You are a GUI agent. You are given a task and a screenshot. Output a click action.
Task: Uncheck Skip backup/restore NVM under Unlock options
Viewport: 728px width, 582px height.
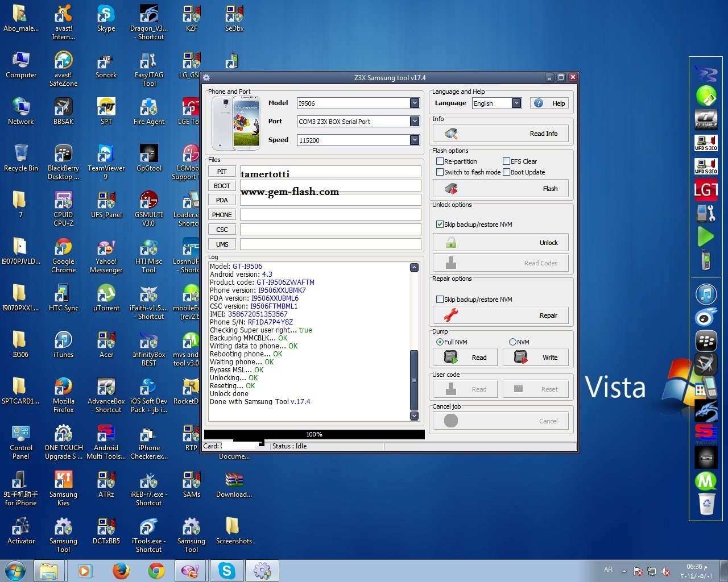[x=440, y=225]
